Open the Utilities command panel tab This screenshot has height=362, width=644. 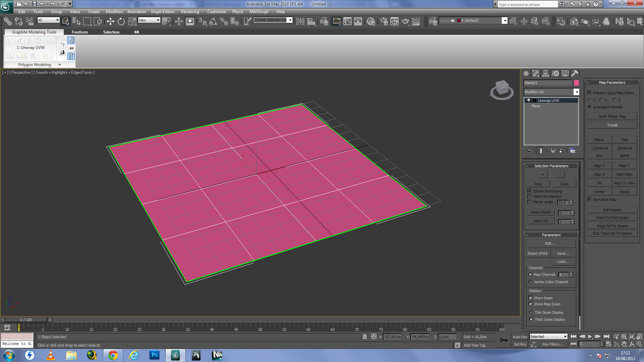tap(575, 73)
